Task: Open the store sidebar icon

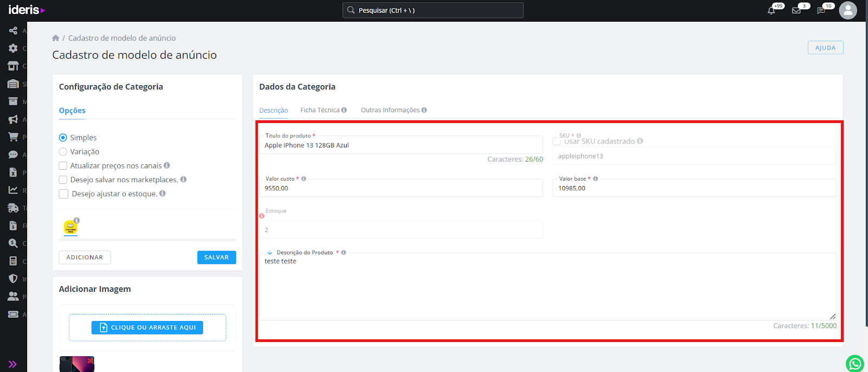Action: point(13,66)
